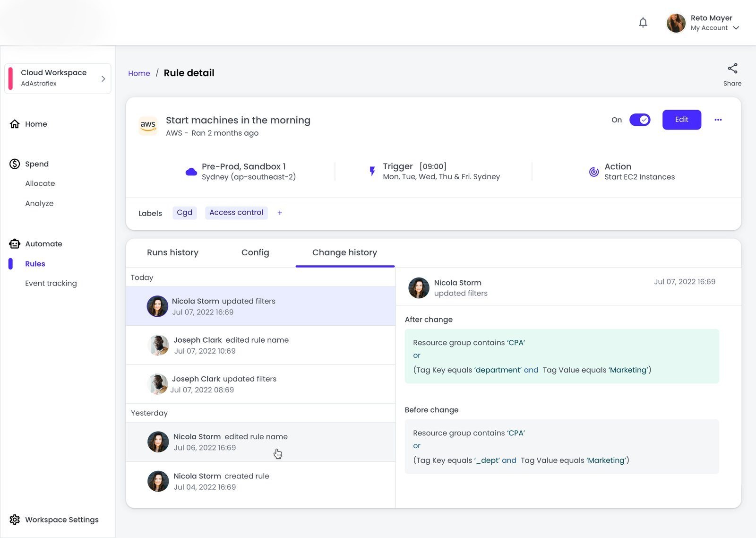Switch to the Config tab
Viewport: 756px width, 538px height.
[255, 252]
